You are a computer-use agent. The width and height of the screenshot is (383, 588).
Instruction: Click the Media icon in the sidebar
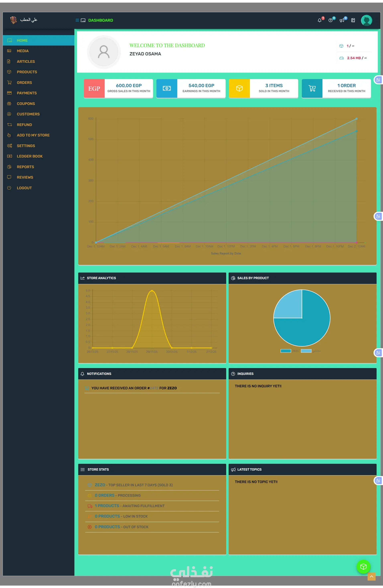tap(9, 51)
